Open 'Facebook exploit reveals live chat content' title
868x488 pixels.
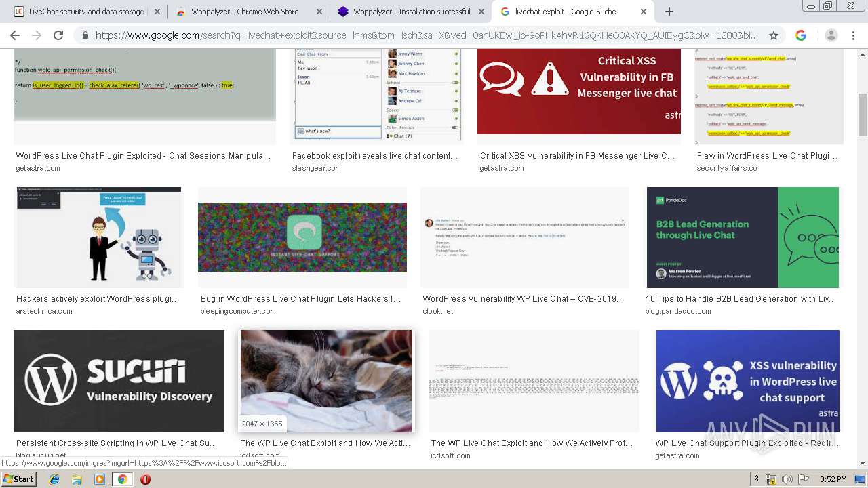[x=375, y=156]
